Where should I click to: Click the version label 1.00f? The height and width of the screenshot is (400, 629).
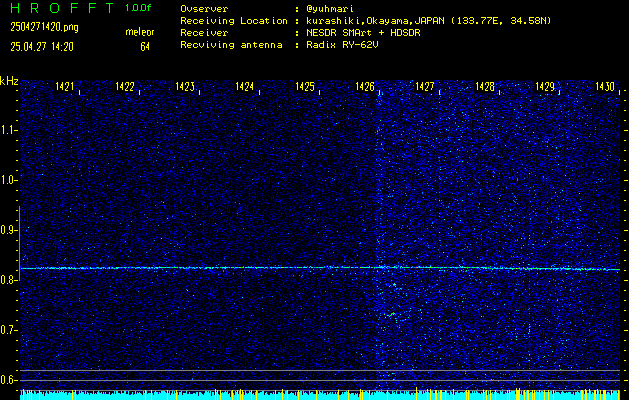138,8
